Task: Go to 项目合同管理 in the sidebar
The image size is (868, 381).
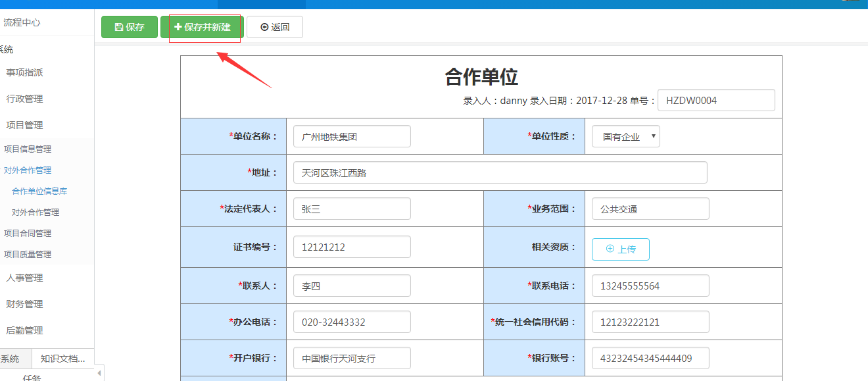Action: click(28, 233)
